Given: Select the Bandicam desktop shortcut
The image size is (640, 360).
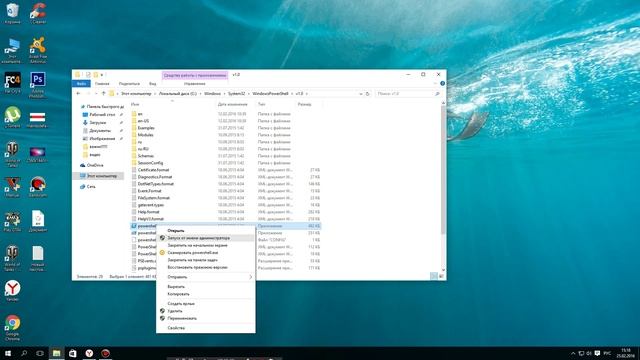Looking at the screenshot, I should [x=38, y=187].
